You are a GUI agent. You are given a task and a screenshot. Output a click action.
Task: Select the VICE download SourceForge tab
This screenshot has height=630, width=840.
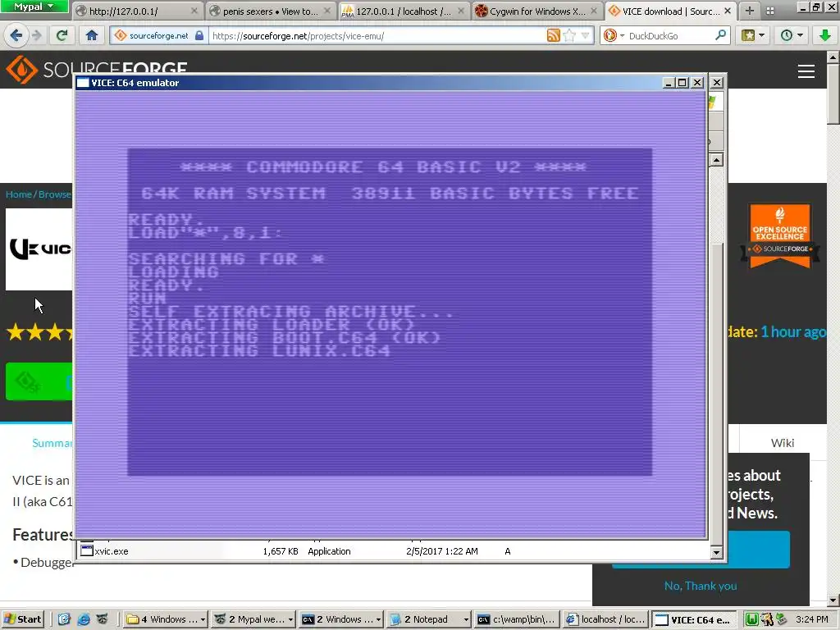coord(671,11)
